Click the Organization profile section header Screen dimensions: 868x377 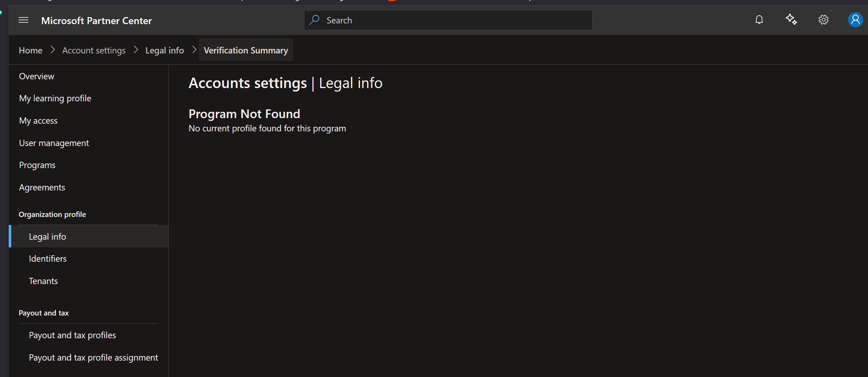pyautogui.click(x=52, y=214)
